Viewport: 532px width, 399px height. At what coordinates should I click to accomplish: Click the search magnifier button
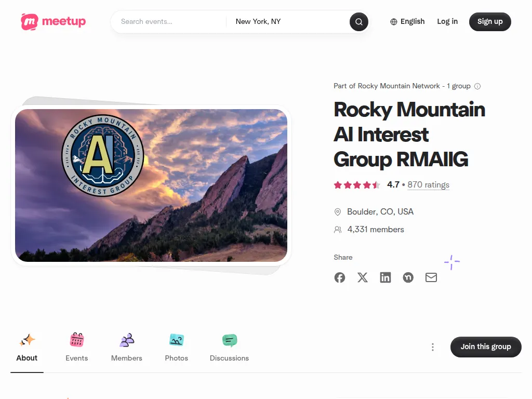coord(358,22)
